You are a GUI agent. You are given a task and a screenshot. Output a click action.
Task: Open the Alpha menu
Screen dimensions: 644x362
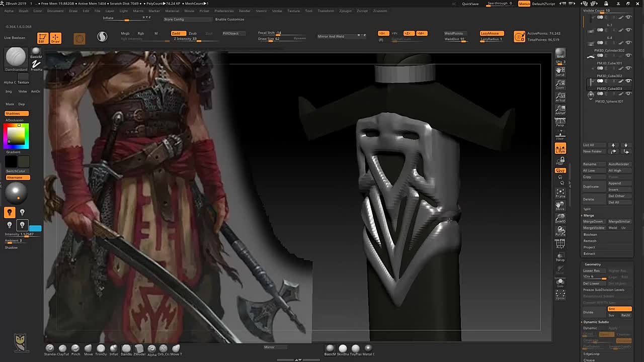(9, 11)
